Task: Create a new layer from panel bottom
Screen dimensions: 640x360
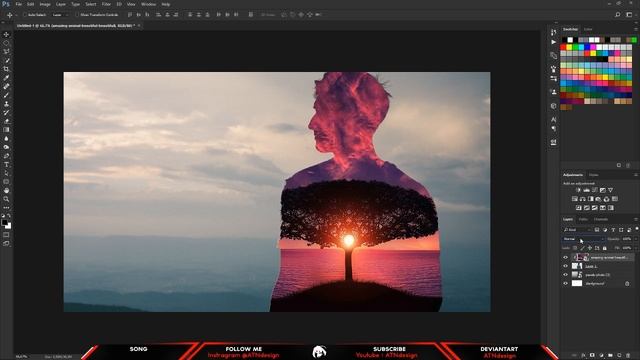Action: click(619, 356)
